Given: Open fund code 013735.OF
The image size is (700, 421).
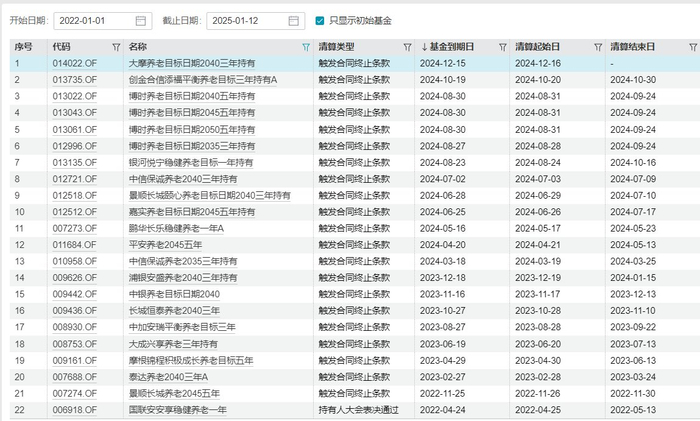Looking at the screenshot, I should 75,80.
